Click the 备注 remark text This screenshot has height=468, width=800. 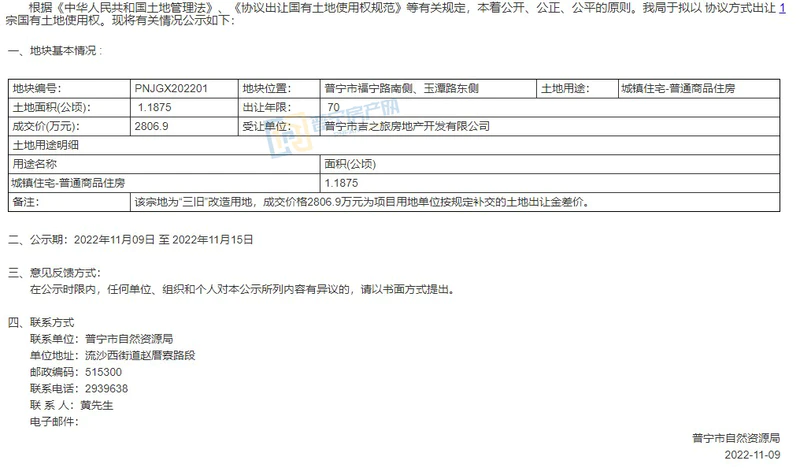pos(361,202)
